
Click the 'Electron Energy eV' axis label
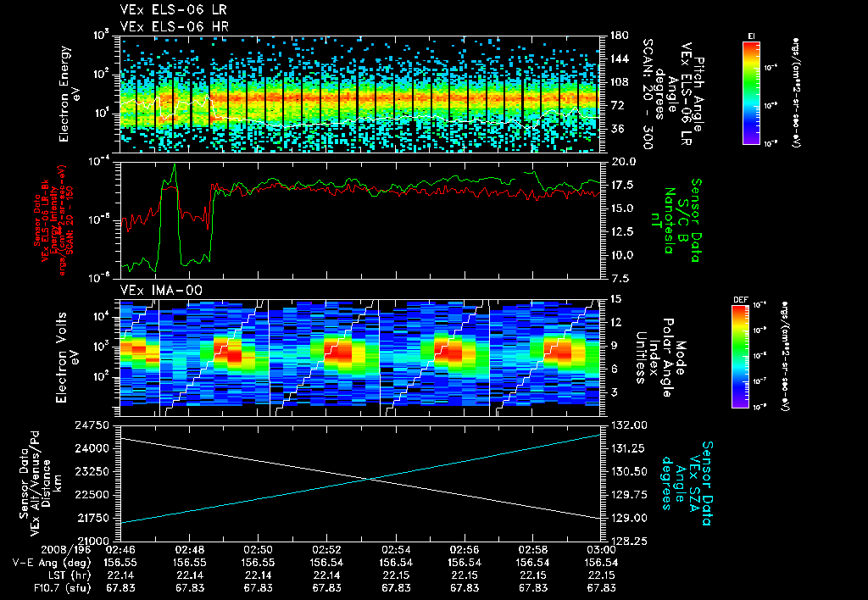(x=70, y=94)
